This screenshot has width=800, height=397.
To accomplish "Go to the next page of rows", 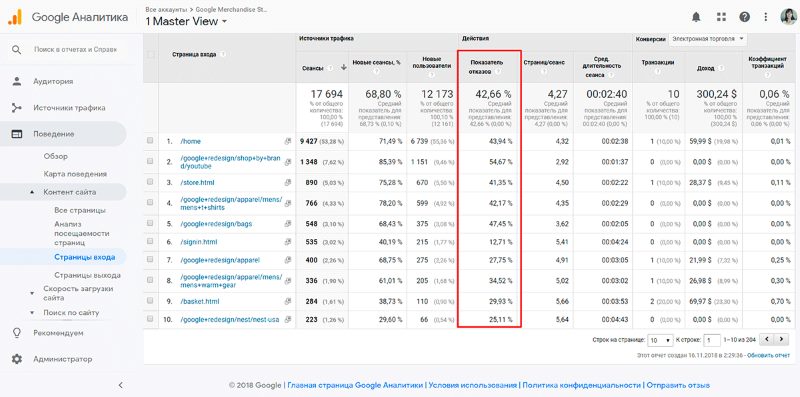I will pos(781,339).
